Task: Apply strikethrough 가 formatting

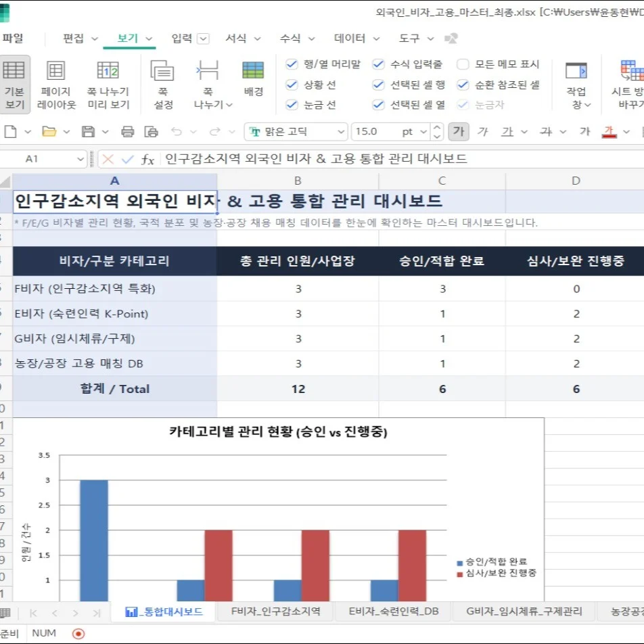Action: click(x=546, y=132)
